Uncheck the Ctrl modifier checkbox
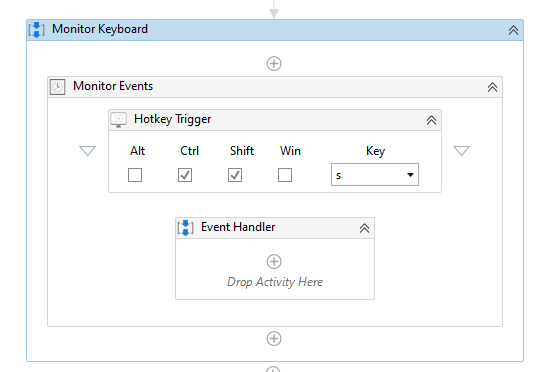Viewport: 542px width, 372px height. click(185, 175)
